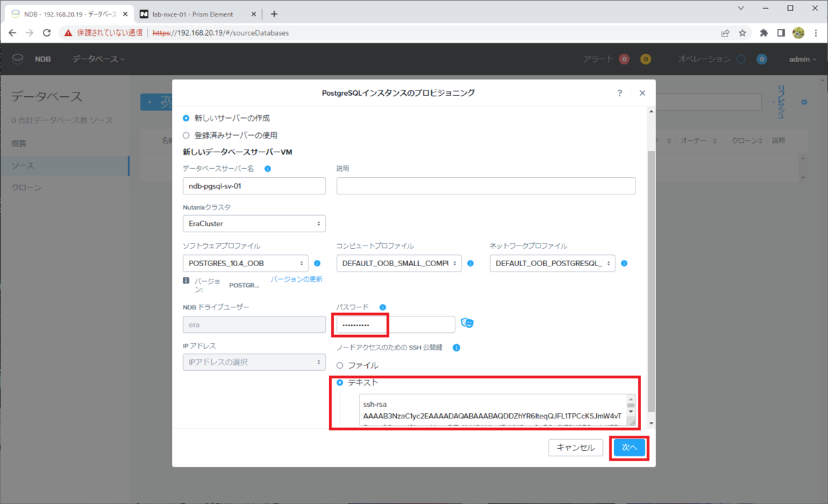Click 説明 description input field
Viewport: 828px width, 504px height.
[x=486, y=186]
